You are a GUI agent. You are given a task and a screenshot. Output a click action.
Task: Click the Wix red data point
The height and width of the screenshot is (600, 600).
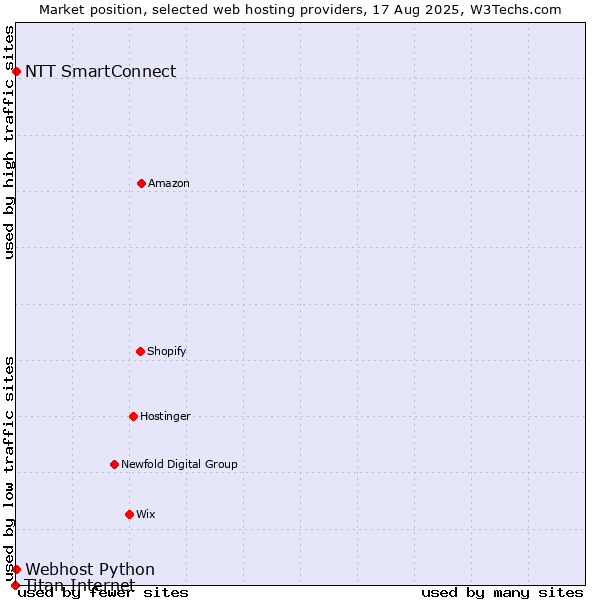click(129, 514)
